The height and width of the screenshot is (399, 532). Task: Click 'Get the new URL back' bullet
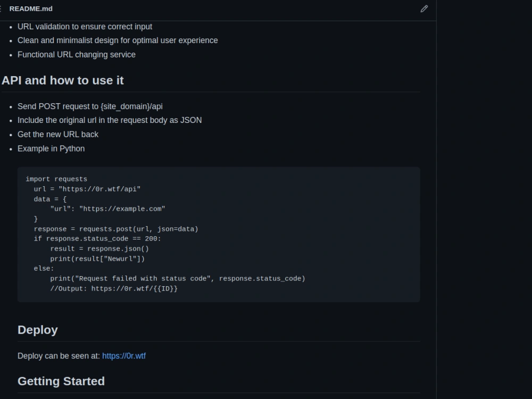pos(58,135)
